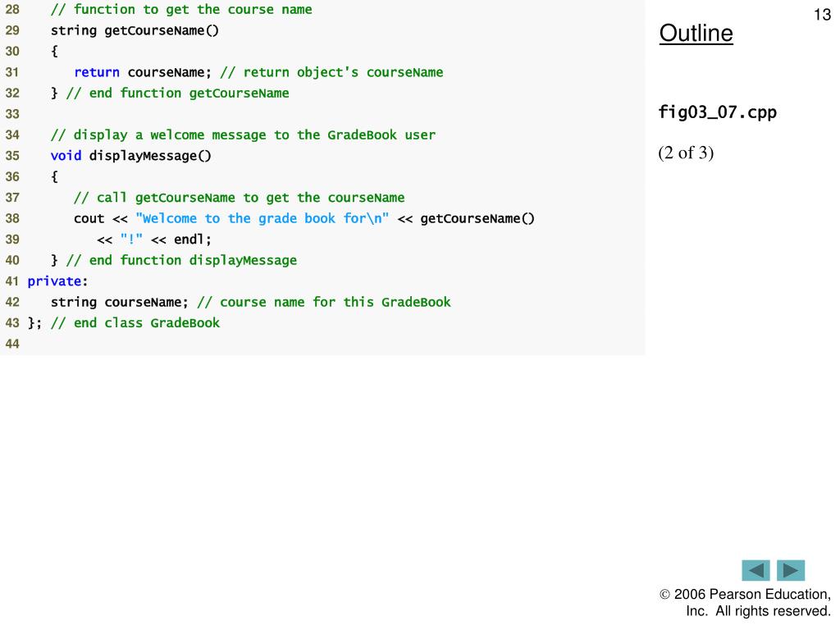Go to the next slide arrow button
840x630 pixels.
pyautogui.click(x=791, y=570)
